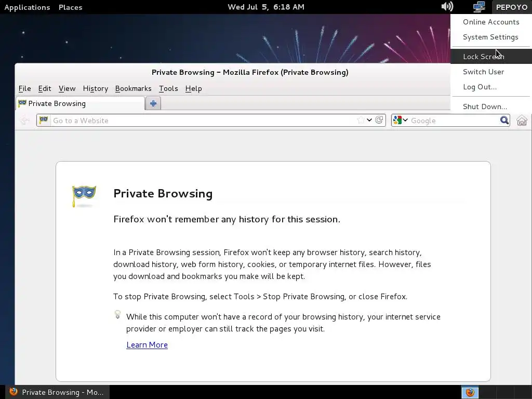Click the 'Private Browsing' page heading

click(x=163, y=193)
